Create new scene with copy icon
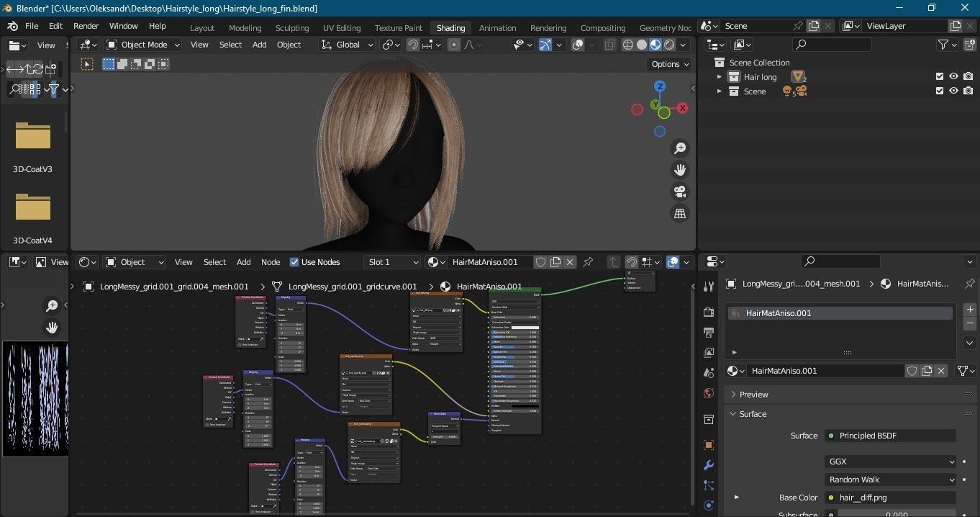The width and height of the screenshot is (980, 517). (x=814, y=26)
